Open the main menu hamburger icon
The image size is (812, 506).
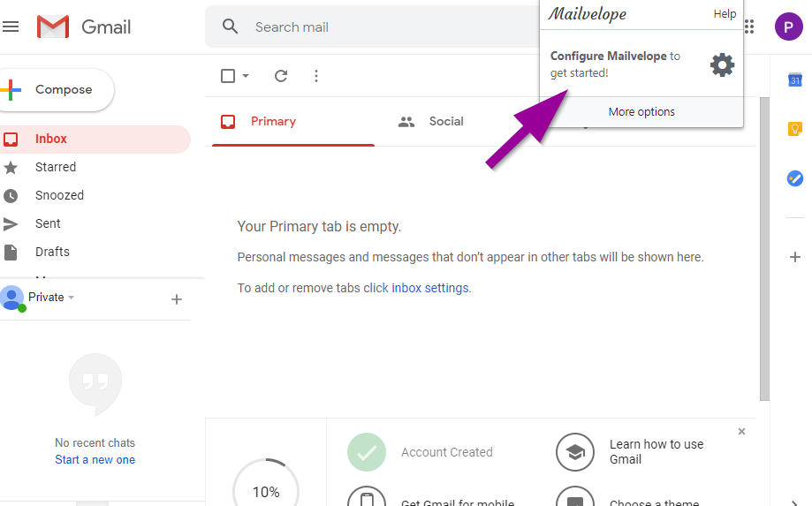(x=11, y=26)
